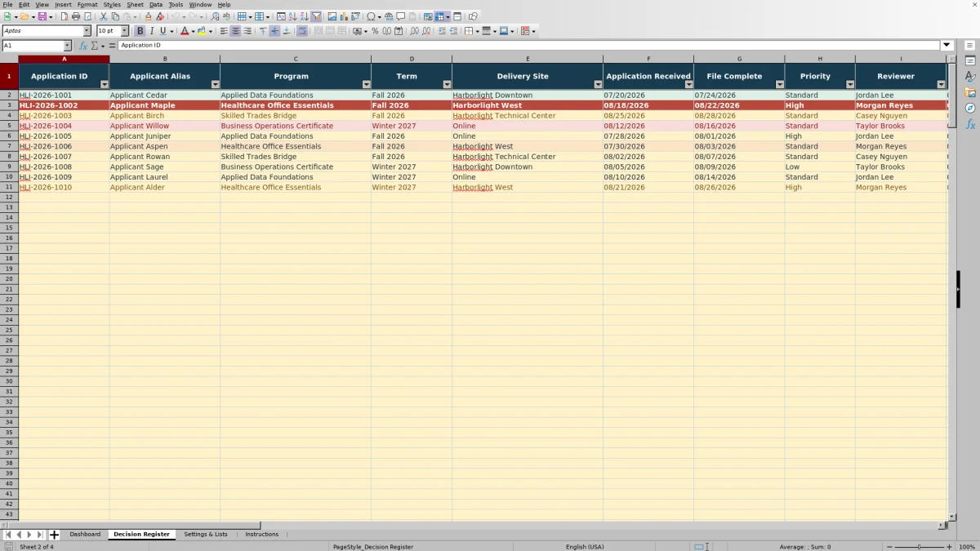Save the document with the Save icon
The image size is (980, 551).
[x=42, y=16]
